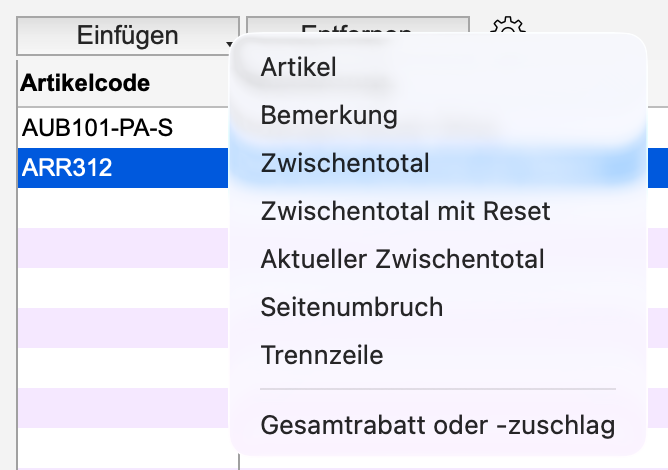Choose Aktueller Zwischentotal entry
668x470 pixels.
[402, 259]
